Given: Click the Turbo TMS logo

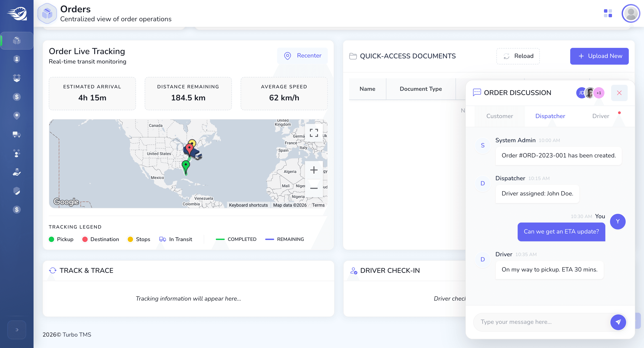Looking at the screenshot, I should [17, 14].
